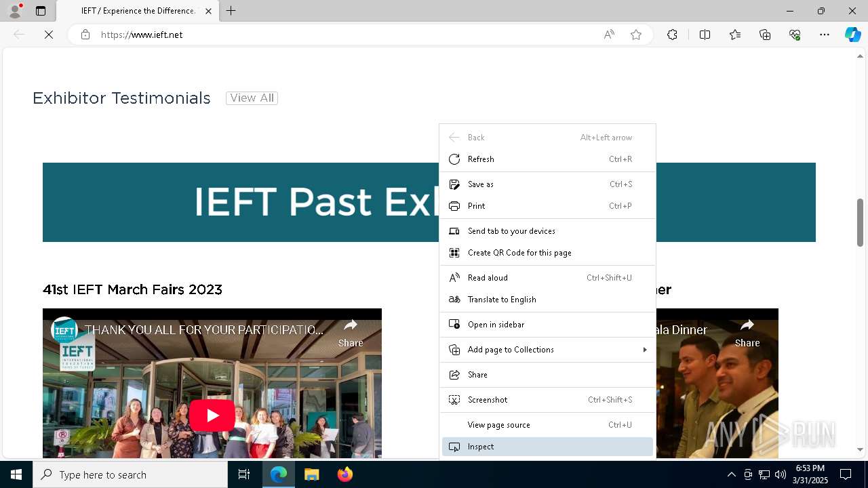Click the scroll down arrow
Viewport: 868px width, 488px height.
click(861, 449)
